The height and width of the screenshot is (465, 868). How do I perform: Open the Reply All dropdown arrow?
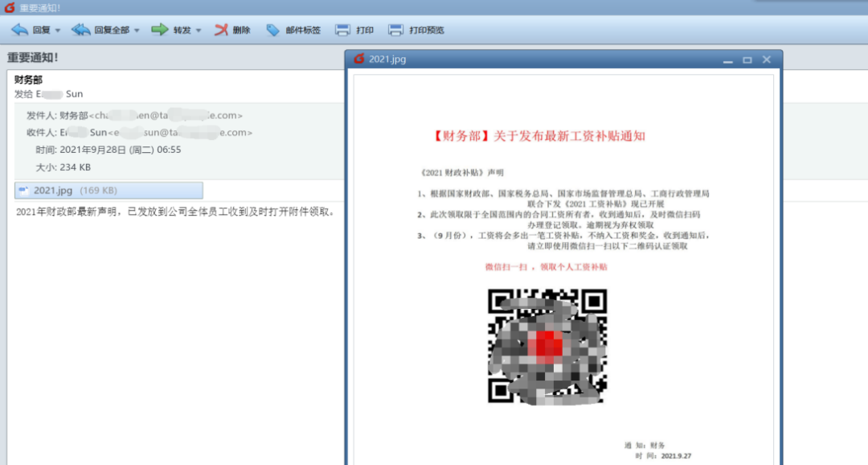[137, 31]
